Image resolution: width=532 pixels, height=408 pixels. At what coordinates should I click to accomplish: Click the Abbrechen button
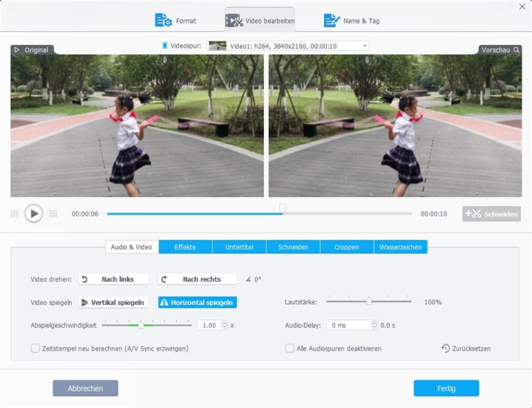pyautogui.click(x=86, y=388)
